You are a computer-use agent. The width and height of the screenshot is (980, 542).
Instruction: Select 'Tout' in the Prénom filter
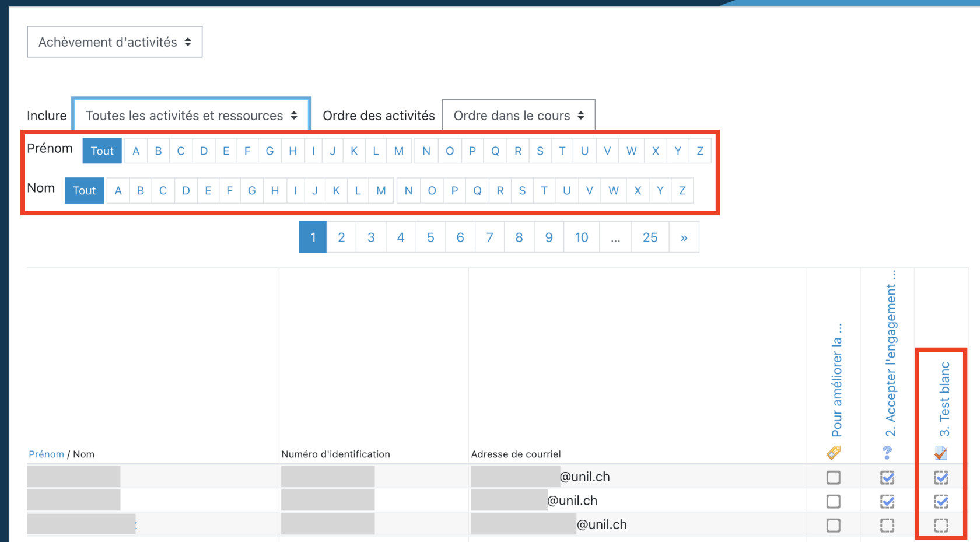click(102, 151)
